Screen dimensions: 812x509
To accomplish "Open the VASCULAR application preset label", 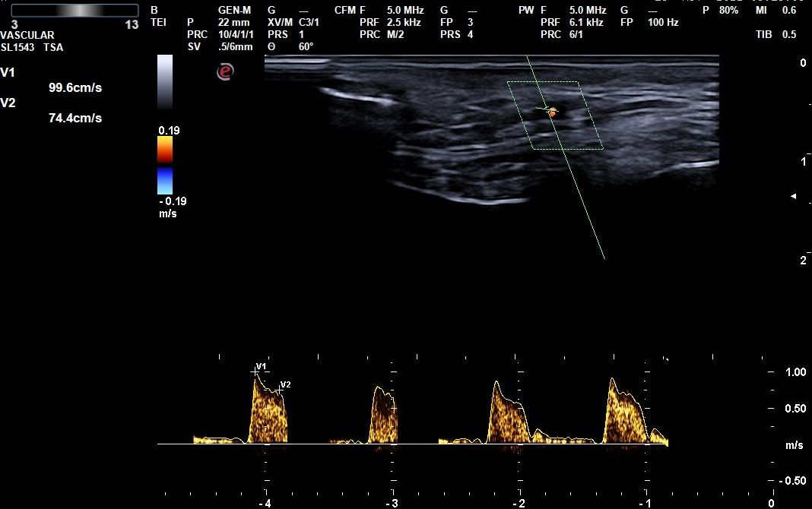I will (27, 35).
